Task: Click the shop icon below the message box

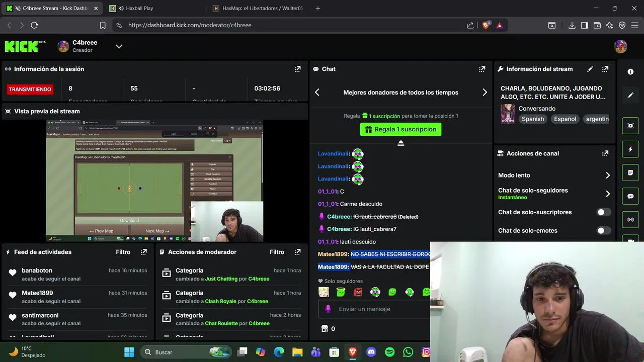Action: coord(325,328)
